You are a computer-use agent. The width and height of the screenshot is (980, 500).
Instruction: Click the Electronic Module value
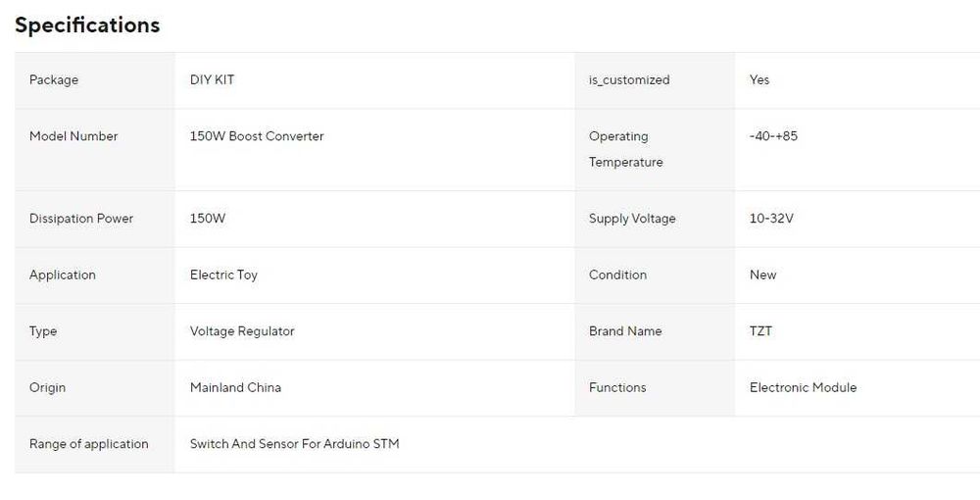pyautogui.click(x=803, y=388)
